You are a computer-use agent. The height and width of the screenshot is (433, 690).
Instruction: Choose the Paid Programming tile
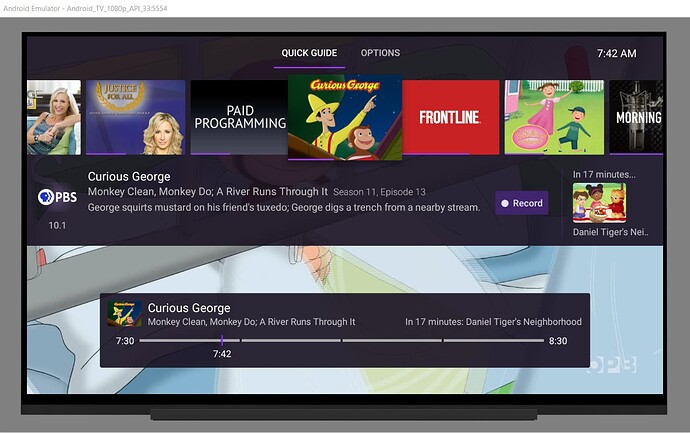click(x=239, y=117)
